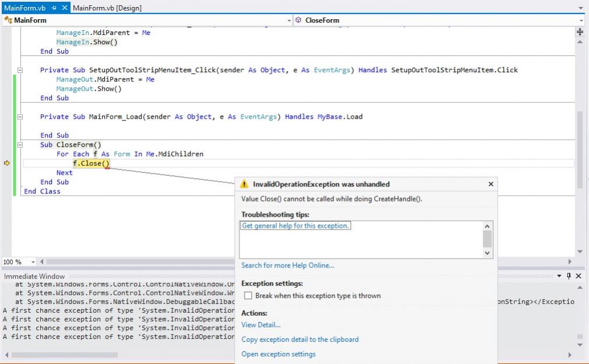Click the 'ManageIn.Show()' code line

87,42
